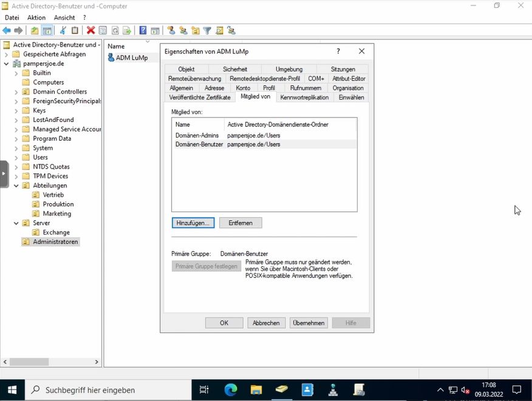Select the Vertrieb organizational unit
This screenshot has height=401, width=532.
(x=53, y=195)
